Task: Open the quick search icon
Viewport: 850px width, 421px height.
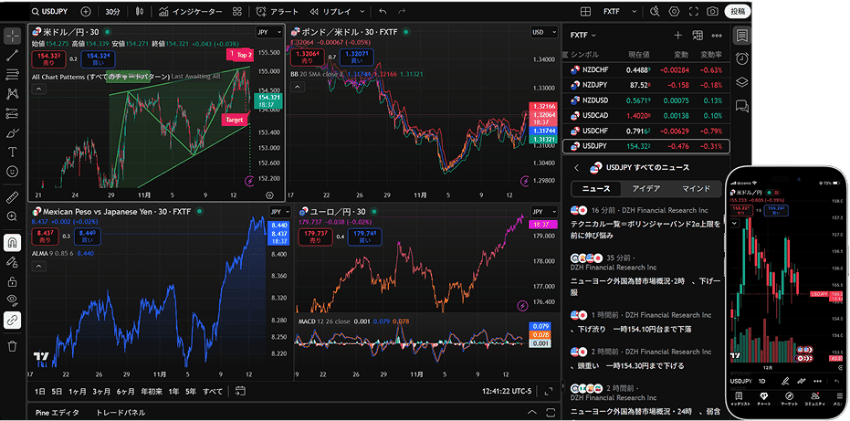Action: click(655, 11)
